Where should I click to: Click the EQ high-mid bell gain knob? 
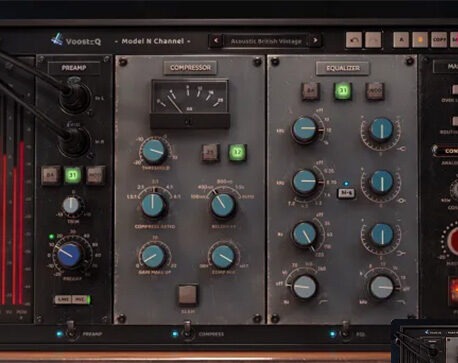(382, 182)
